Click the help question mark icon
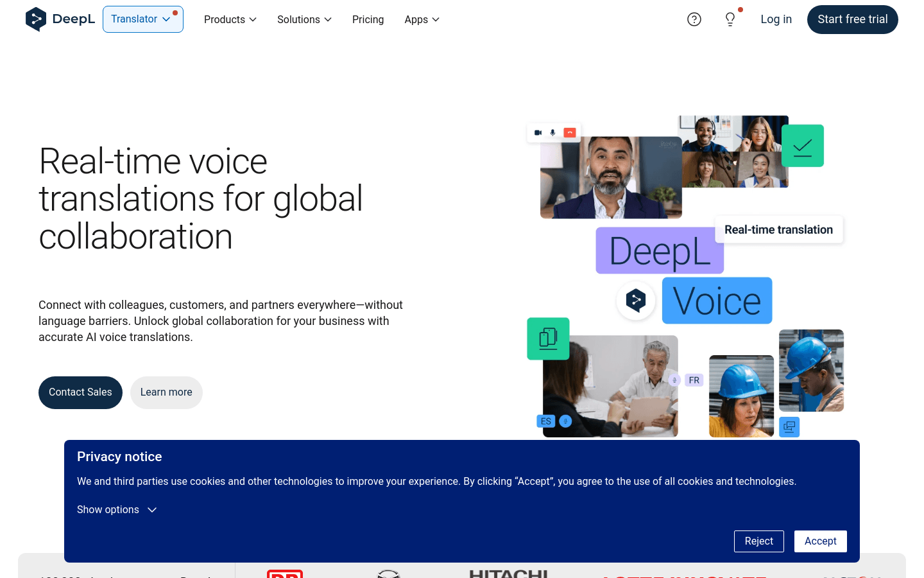Screen dimensions: 924x578 [x=694, y=19]
